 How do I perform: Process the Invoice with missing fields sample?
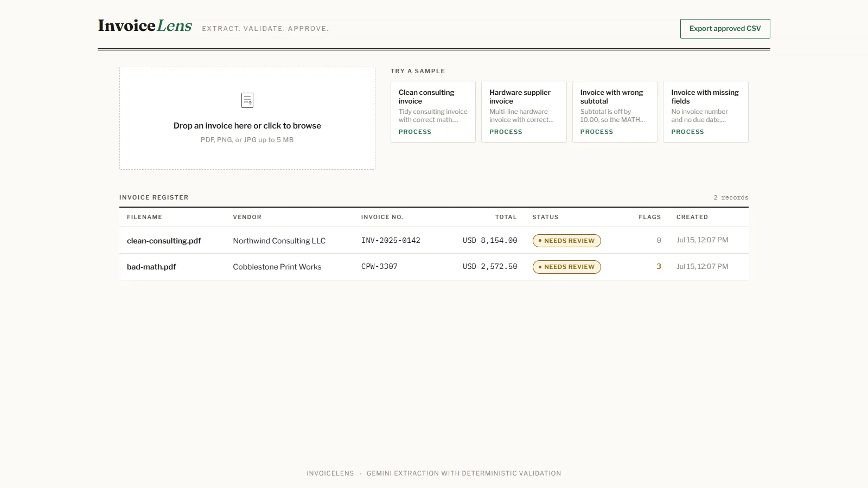[x=687, y=132]
